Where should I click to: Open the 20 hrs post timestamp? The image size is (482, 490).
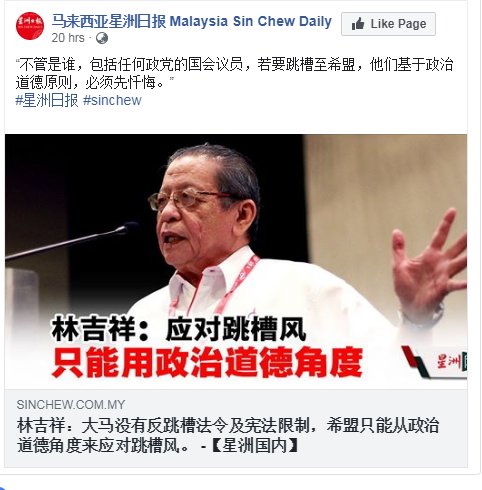click(x=68, y=38)
